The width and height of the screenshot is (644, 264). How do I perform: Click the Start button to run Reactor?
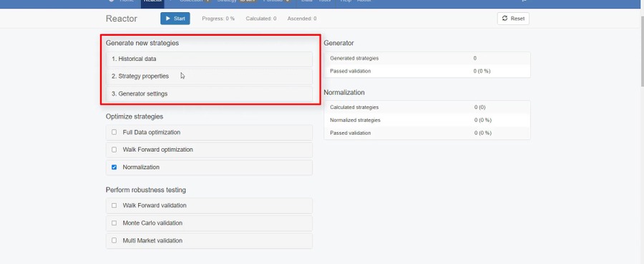pyautogui.click(x=175, y=19)
